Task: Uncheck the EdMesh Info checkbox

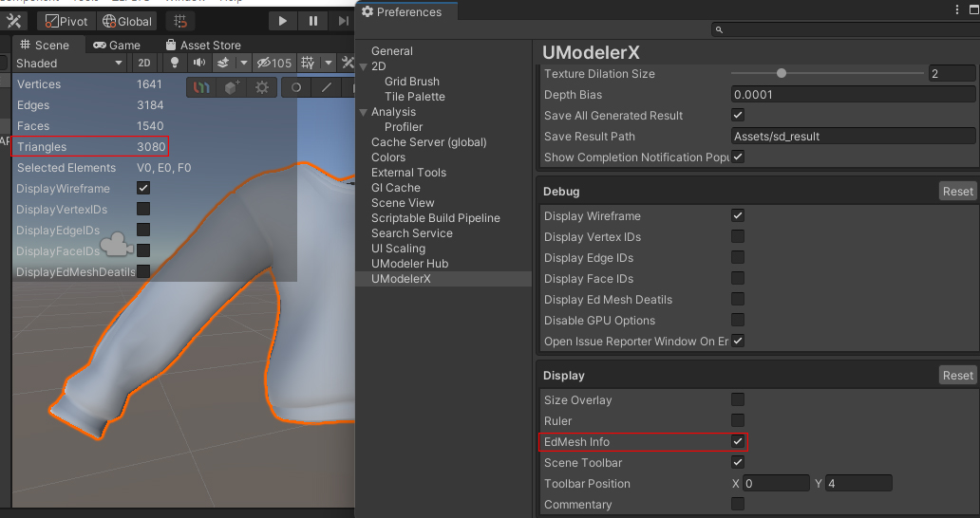Action: click(x=738, y=441)
